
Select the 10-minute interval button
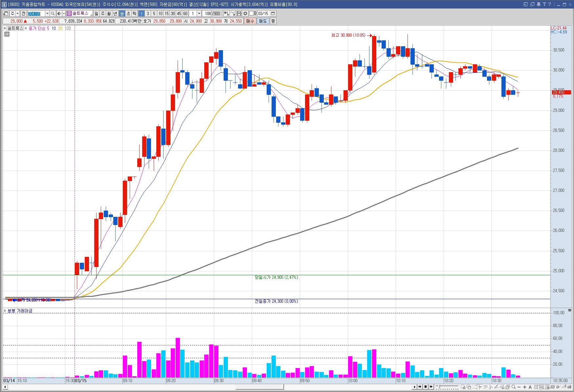160,13
